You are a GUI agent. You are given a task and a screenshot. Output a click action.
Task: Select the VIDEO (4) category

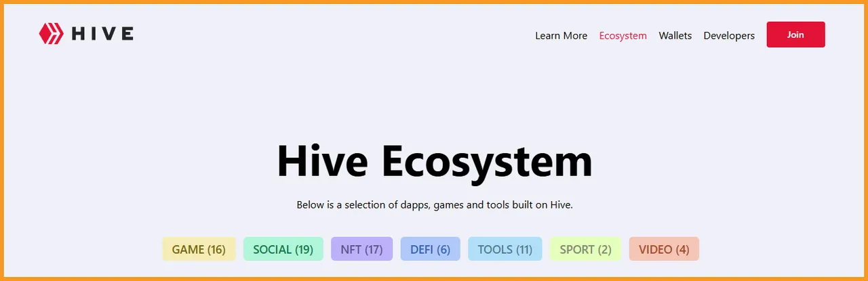click(x=664, y=249)
